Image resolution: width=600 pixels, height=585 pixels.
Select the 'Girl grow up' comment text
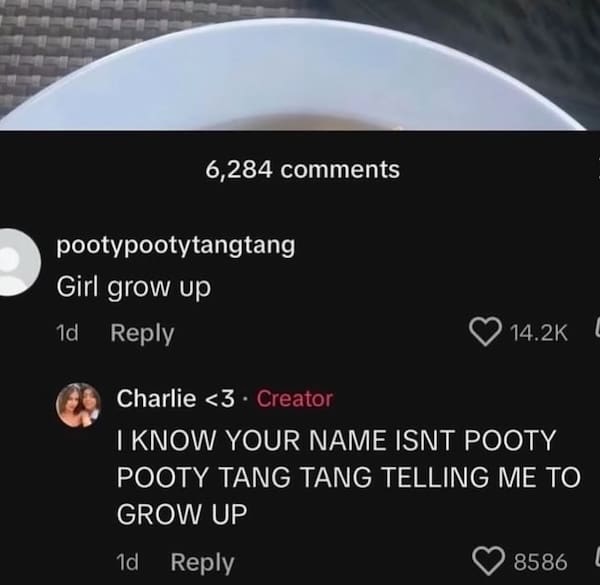tap(134, 288)
